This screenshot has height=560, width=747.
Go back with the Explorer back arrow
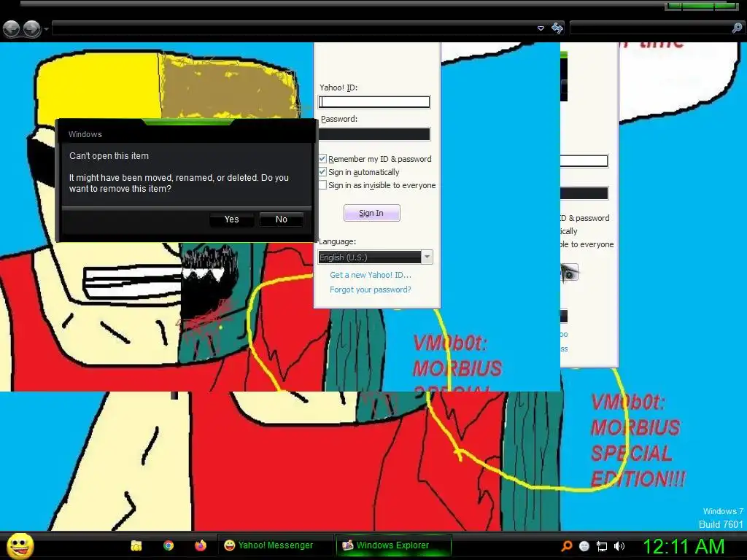coord(12,29)
